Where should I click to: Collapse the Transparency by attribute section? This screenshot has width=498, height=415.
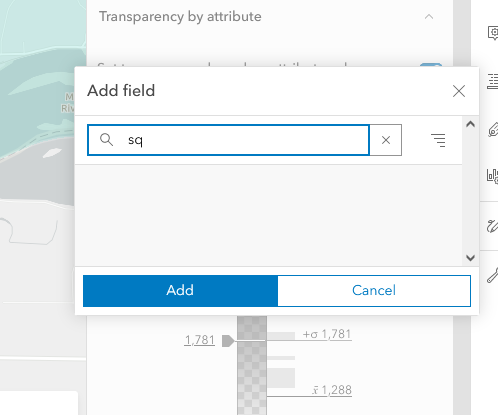coord(429,17)
